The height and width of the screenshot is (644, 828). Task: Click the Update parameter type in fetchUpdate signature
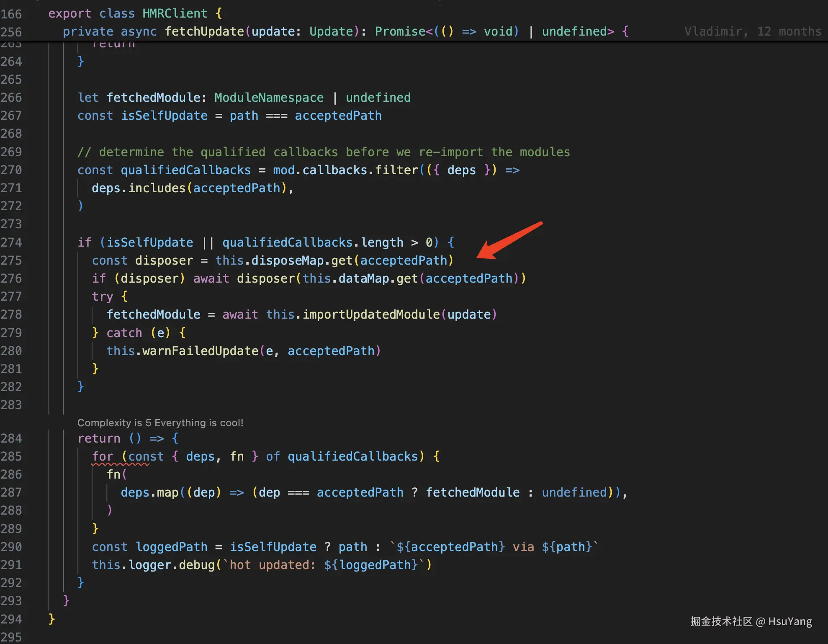(331, 31)
